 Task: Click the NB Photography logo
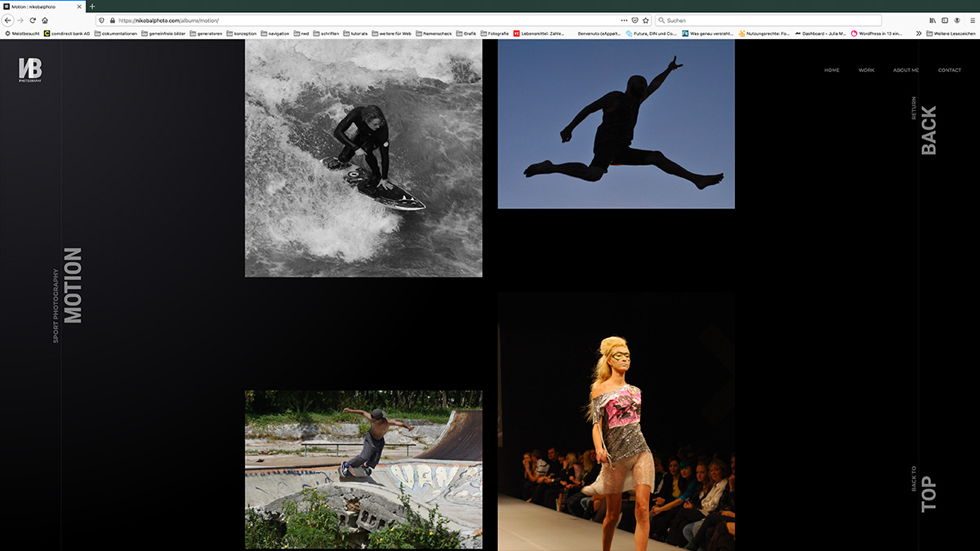(x=30, y=70)
